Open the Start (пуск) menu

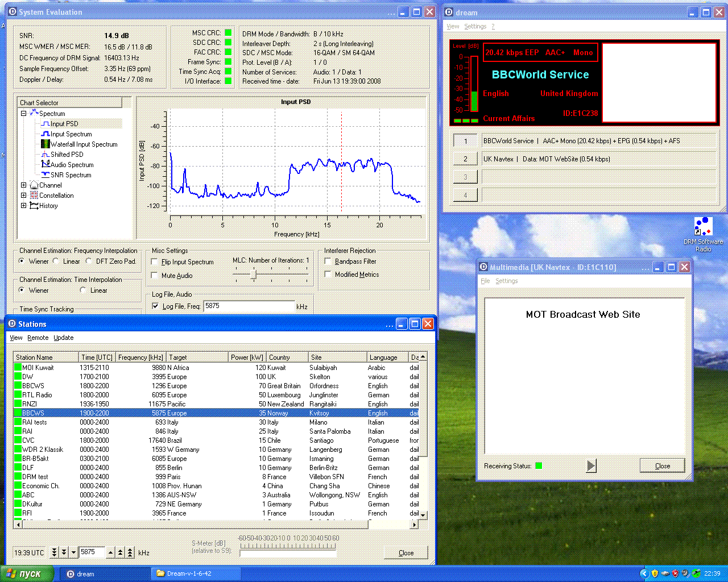pos(27,573)
